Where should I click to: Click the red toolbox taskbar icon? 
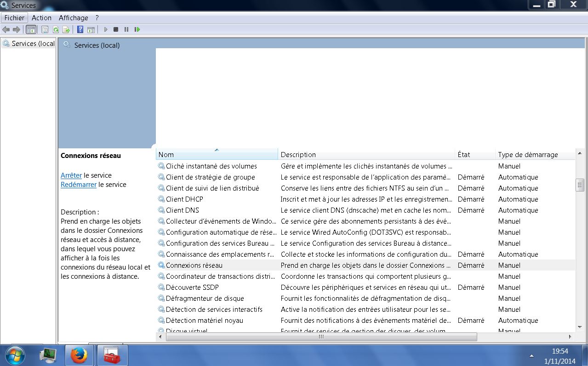tap(112, 355)
